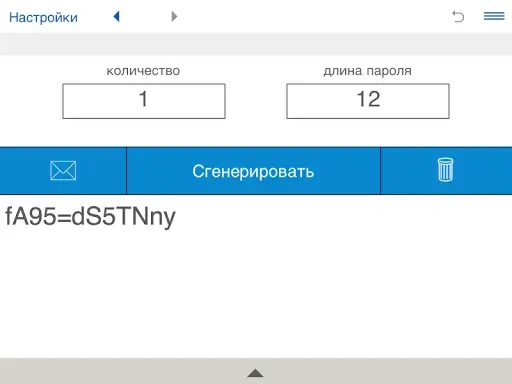Viewport: 512px width, 384px height.
Task: Click the Сгенерировать button
Action: 253,171
